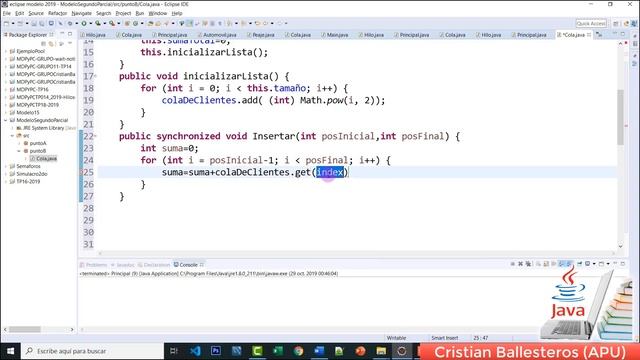Open the Camtasia green C taskbar icon
The width and height of the screenshot is (640, 360).
[x=257, y=351]
